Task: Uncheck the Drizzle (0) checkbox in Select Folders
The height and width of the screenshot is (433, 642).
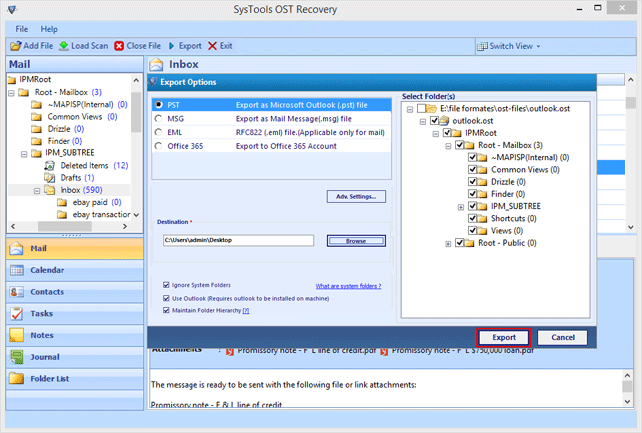Action: pos(472,181)
